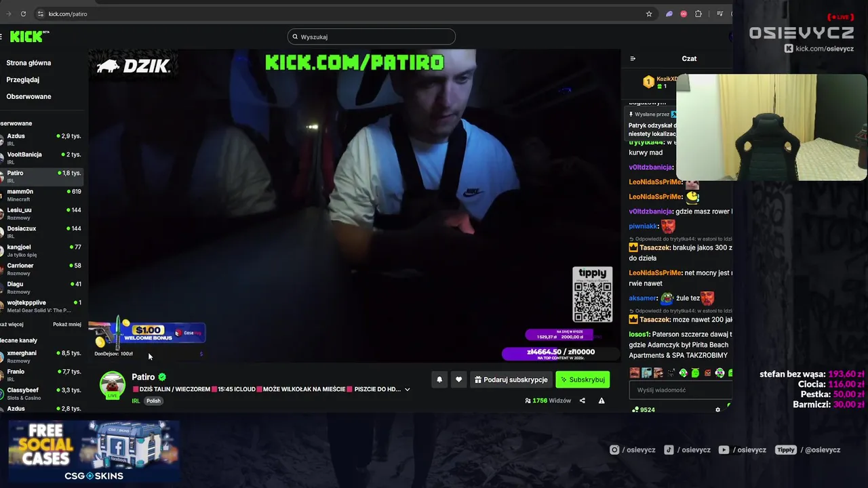Click the osievycz webcam overlay
The height and width of the screenshot is (488, 868).
[772, 127]
